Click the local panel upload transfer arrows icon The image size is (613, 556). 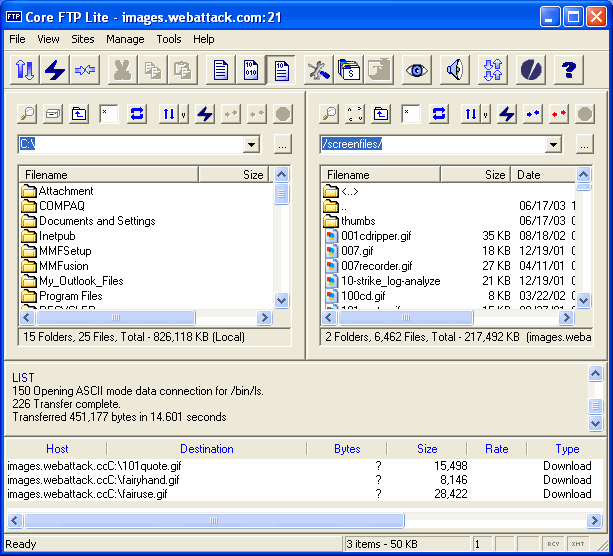169,114
